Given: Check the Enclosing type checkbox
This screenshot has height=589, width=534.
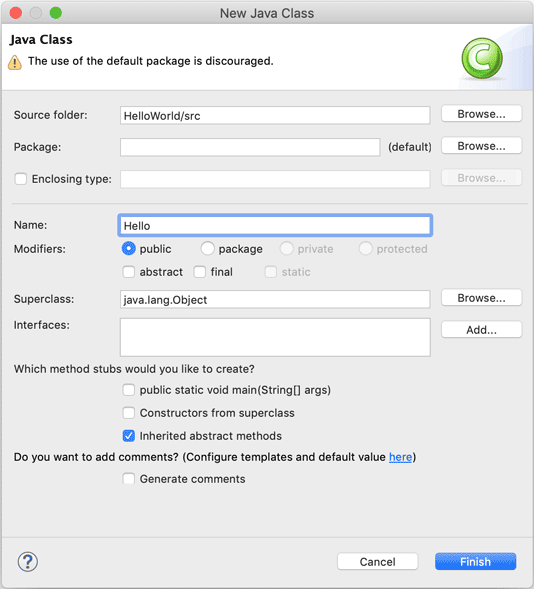Looking at the screenshot, I should point(21,179).
